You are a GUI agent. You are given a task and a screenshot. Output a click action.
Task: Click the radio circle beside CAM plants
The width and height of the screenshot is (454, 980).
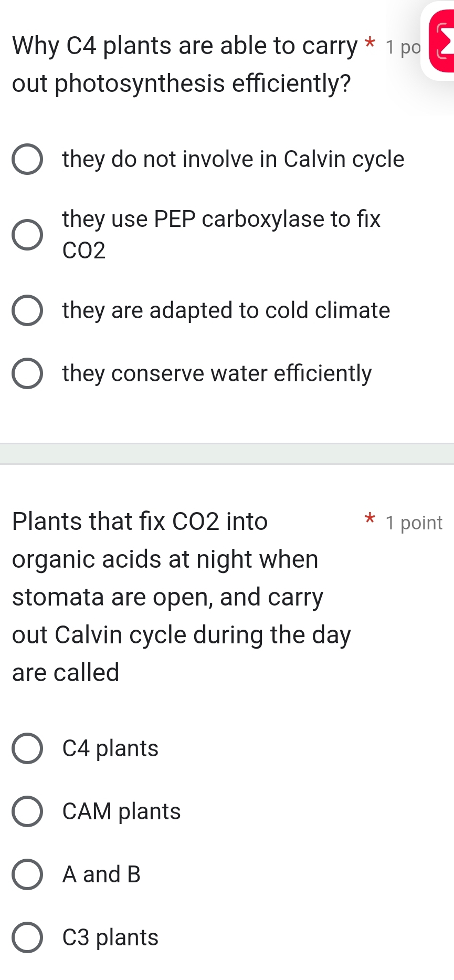click(x=29, y=811)
